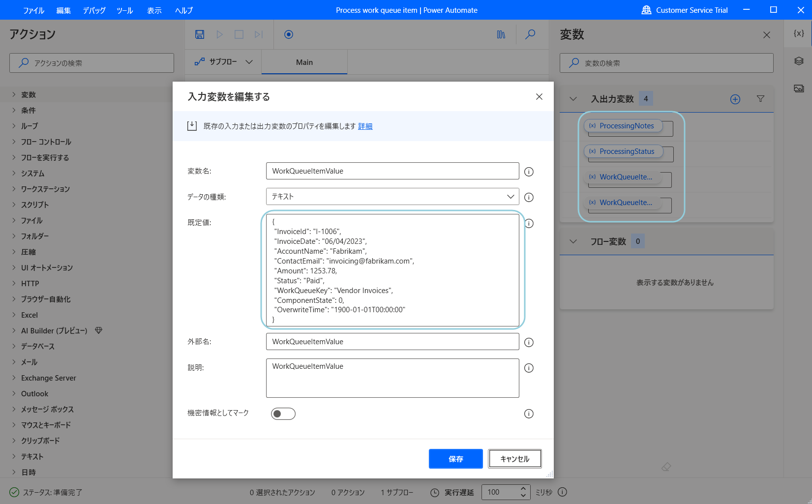Show info for the description field
Image resolution: width=812 pixels, height=504 pixels.
(x=529, y=368)
